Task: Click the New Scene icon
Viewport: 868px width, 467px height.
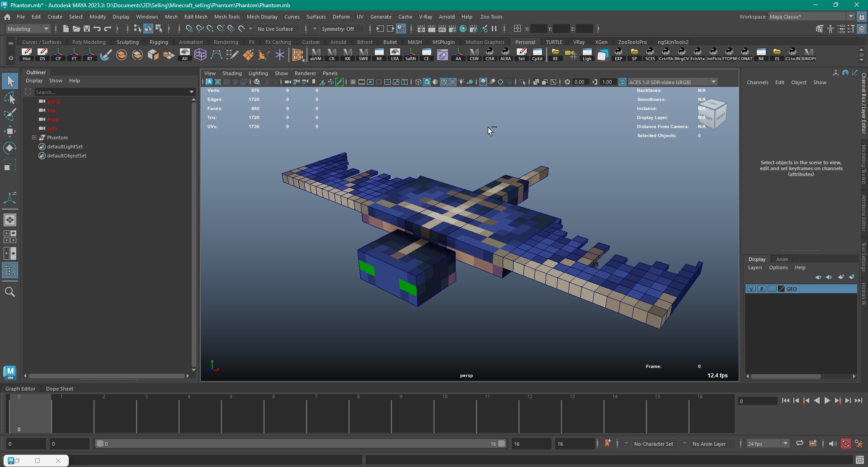Action: point(66,29)
